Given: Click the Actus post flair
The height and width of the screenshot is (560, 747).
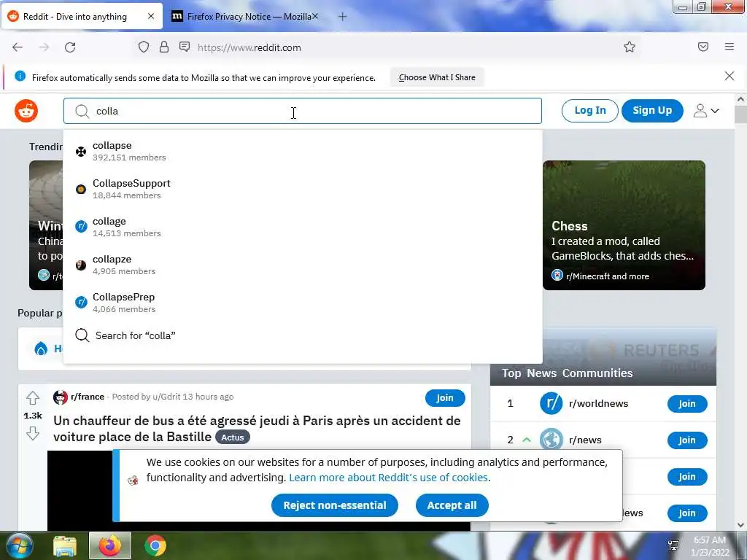Looking at the screenshot, I should [x=233, y=437].
